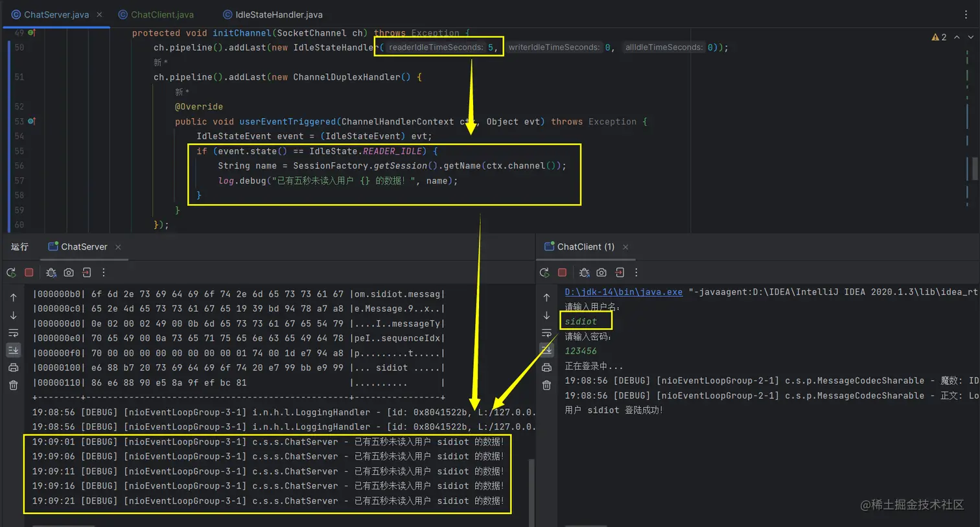Select the ChatServer run tab
980x527 pixels.
tap(78, 247)
